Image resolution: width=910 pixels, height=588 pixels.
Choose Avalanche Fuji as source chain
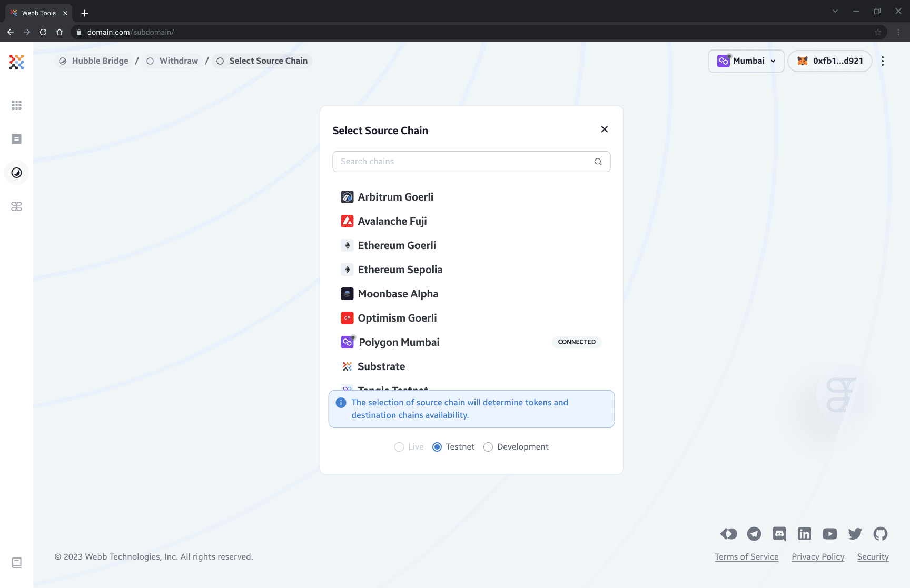click(x=471, y=221)
